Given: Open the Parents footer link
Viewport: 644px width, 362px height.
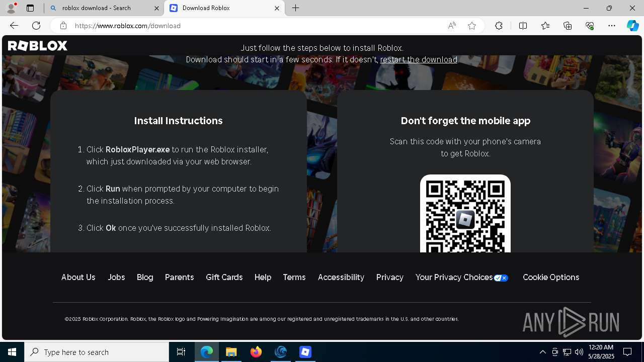Looking at the screenshot, I should click(179, 277).
